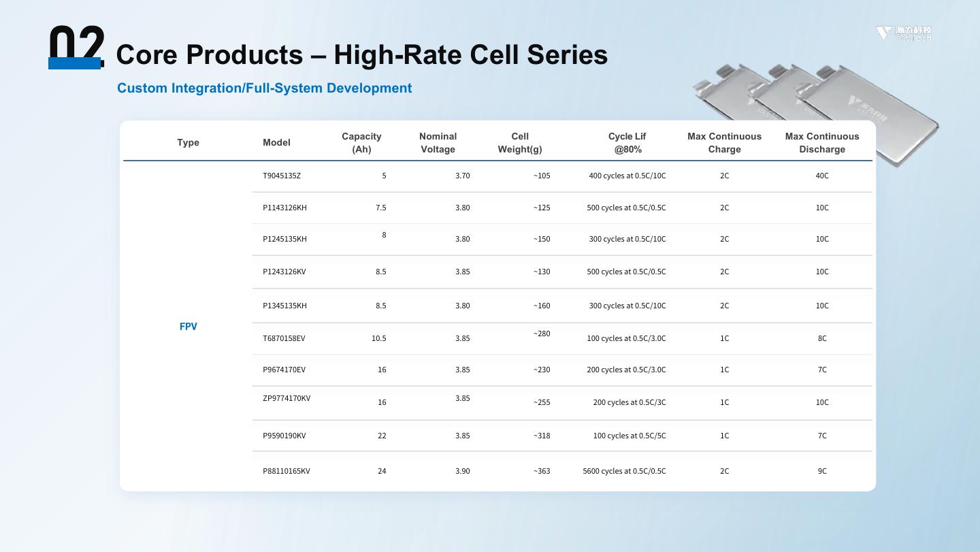Image resolution: width=980 pixels, height=552 pixels.
Task: Click the "~105" cell weight value
Action: click(542, 176)
